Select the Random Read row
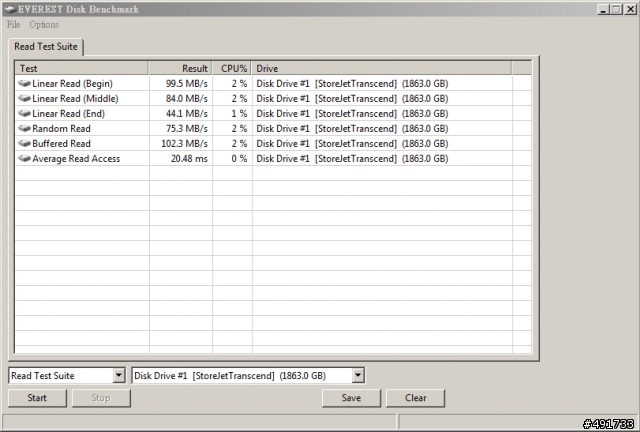 pos(273,129)
